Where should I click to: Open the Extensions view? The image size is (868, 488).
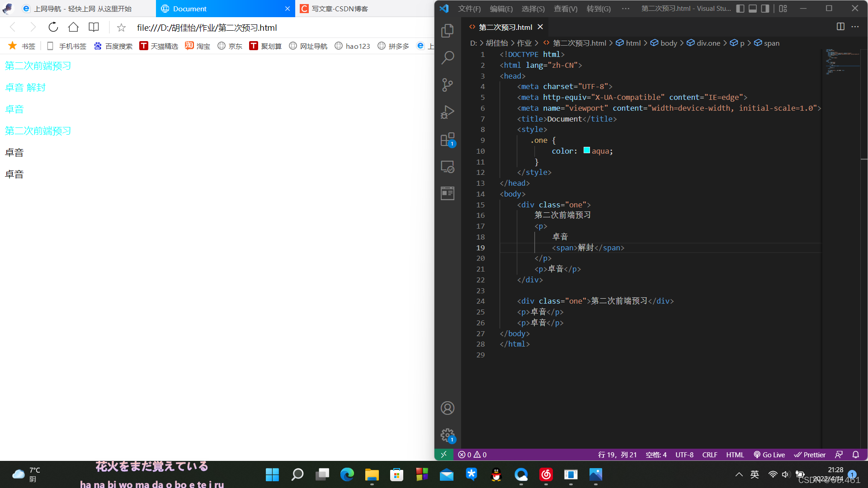(447, 140)
